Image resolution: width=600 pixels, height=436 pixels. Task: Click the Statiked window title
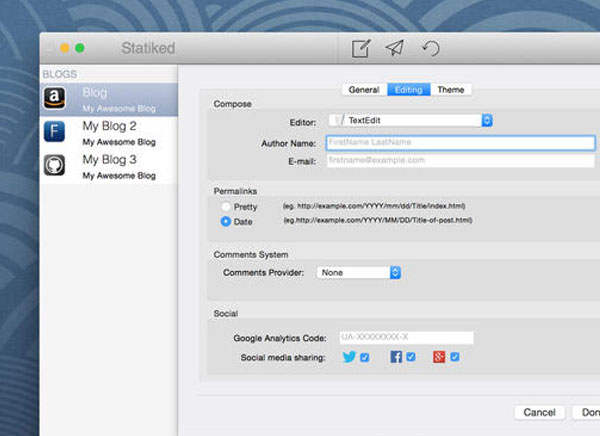click(148, 48)
